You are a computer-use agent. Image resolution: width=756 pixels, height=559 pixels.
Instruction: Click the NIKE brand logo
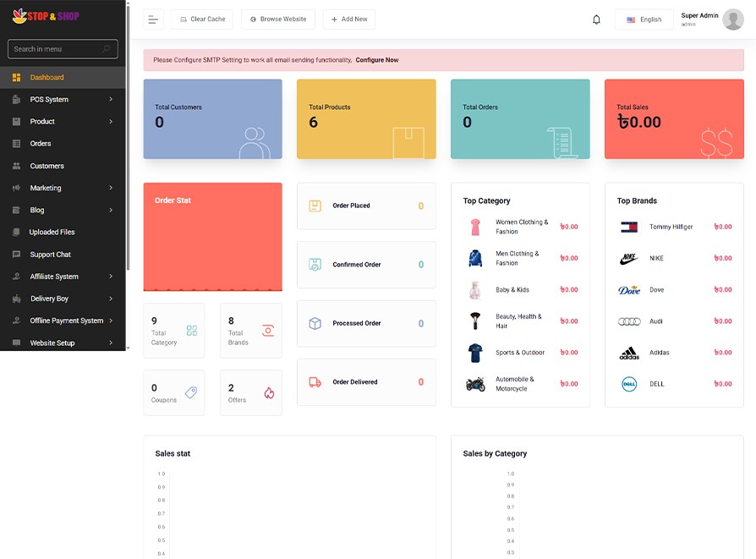pyautogui.click(x=628, y=258)
